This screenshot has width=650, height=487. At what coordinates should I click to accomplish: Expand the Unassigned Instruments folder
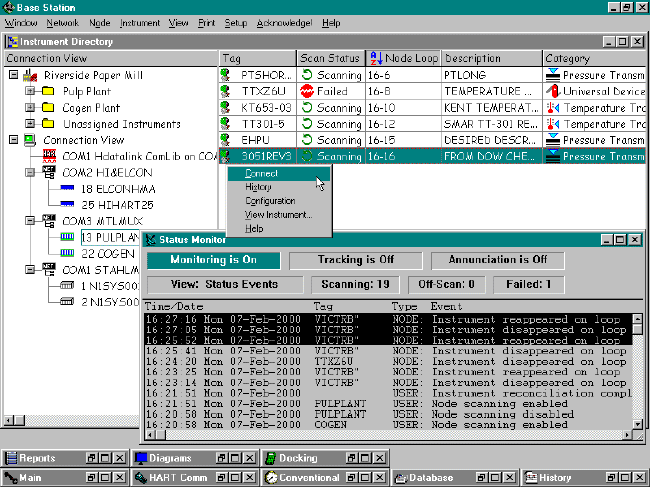pyautogui.click(x=31, y=124)
